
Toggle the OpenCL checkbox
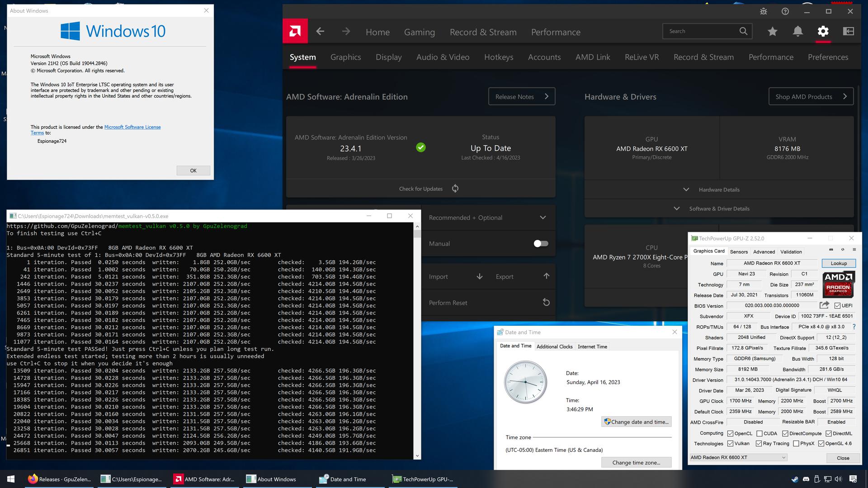(x=730, y=433)
